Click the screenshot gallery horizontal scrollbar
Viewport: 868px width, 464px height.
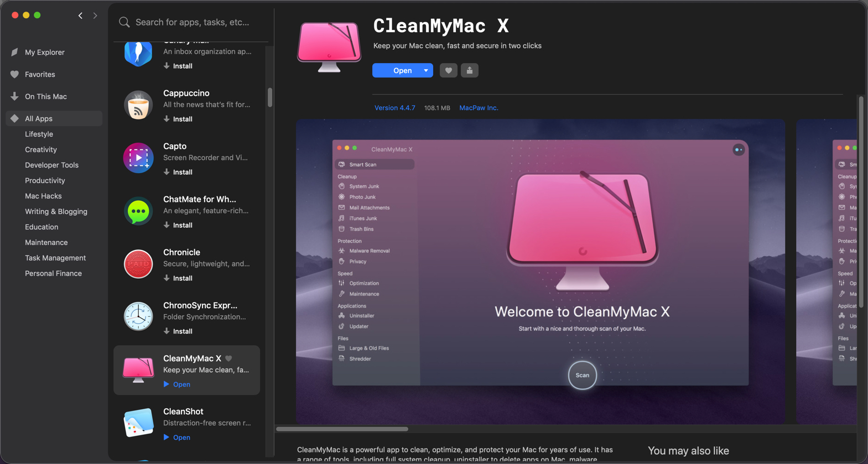[x=342, y=429]
